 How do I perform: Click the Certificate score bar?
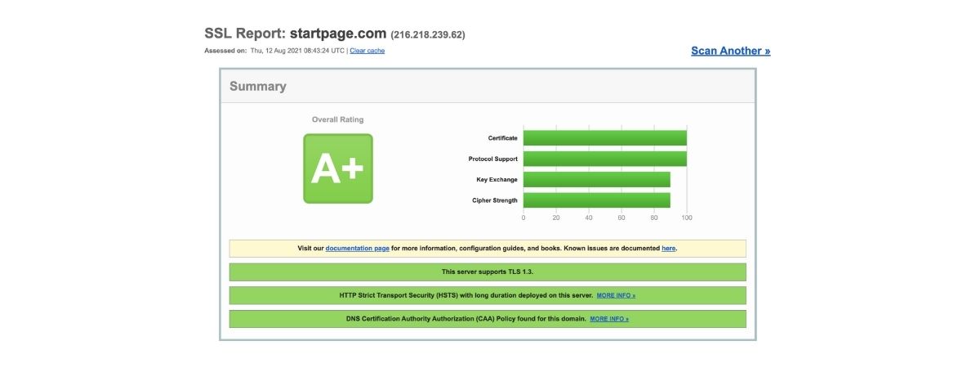point(604,138)
